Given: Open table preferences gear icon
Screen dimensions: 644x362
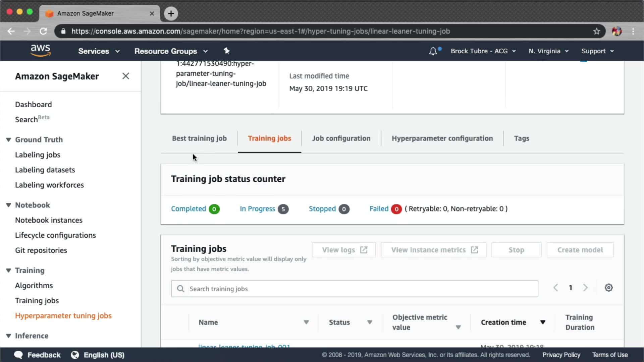Looking at the screenshot, I should click(608, 288).
